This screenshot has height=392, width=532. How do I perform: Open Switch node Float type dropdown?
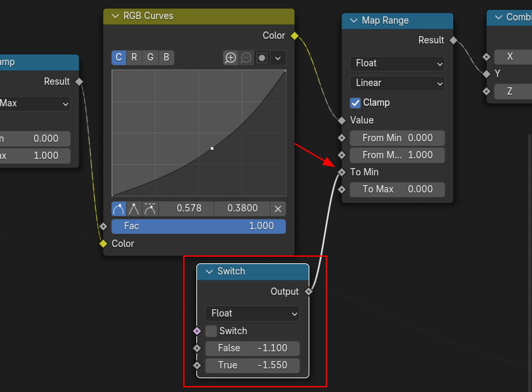(x=252, y=313)
